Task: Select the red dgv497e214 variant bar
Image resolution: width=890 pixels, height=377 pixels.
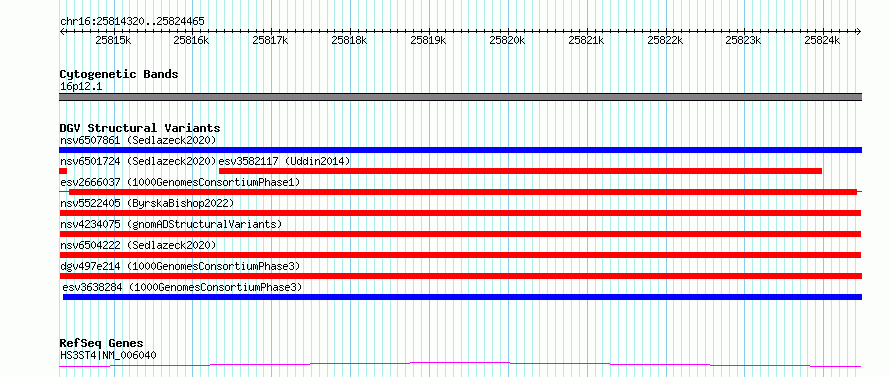Action: point(460,276)
